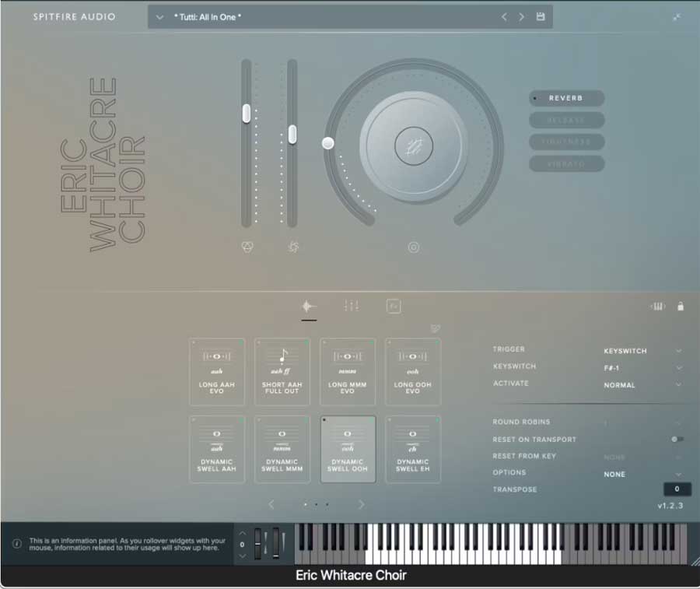Screen dimensions: 700x589
Task: Click the Eric Whitacre Choir title bar
Action: click(351, 575)
